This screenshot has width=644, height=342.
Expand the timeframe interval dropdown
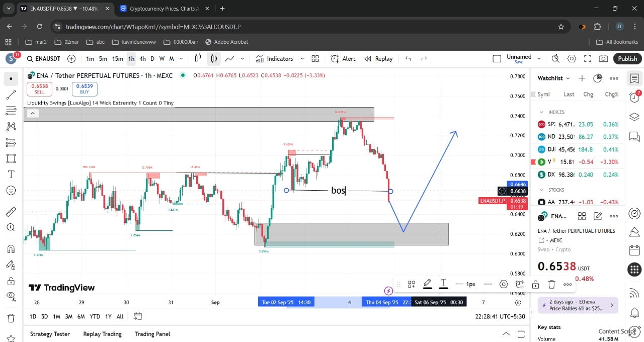180,59
